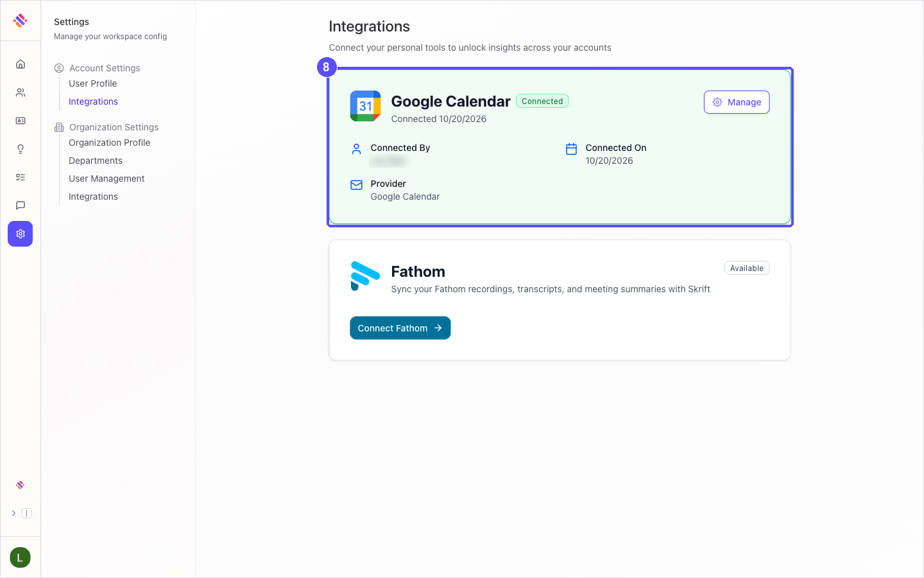
Task: Click the green Connected status badge
Action: (x=542, y=101)
